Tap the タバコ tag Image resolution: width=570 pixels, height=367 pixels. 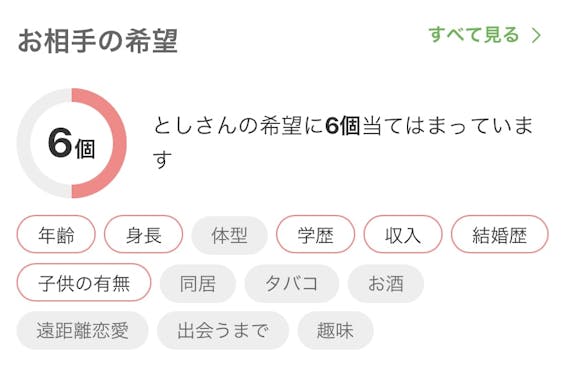point(292,283)
